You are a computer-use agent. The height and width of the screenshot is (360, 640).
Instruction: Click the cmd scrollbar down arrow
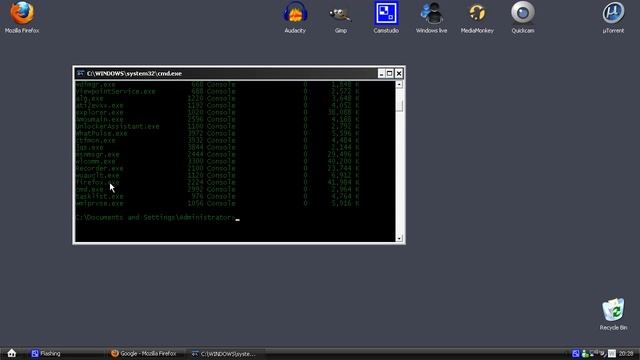point(399,238)
